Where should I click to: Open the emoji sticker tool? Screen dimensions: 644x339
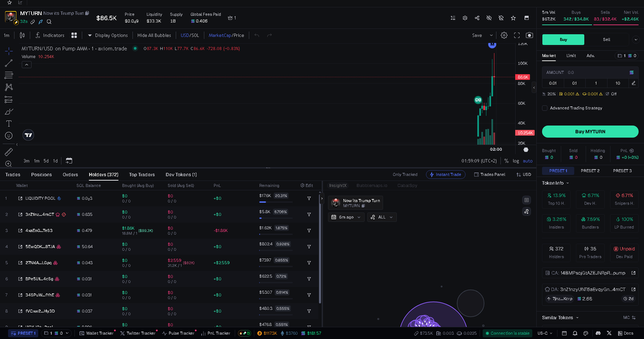pos(9,135)
